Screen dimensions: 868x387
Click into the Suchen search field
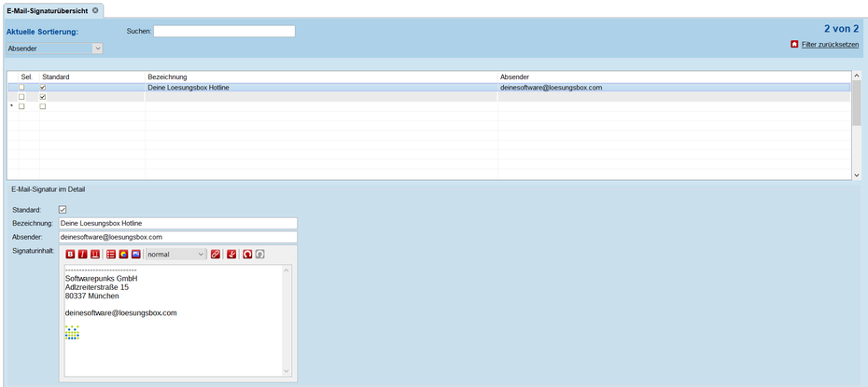point(224,31)
